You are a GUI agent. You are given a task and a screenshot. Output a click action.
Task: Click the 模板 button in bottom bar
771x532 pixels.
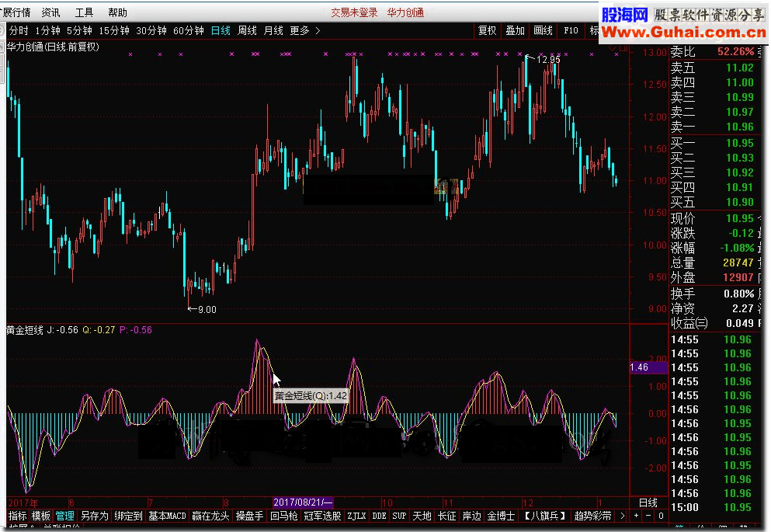[41, 516]
